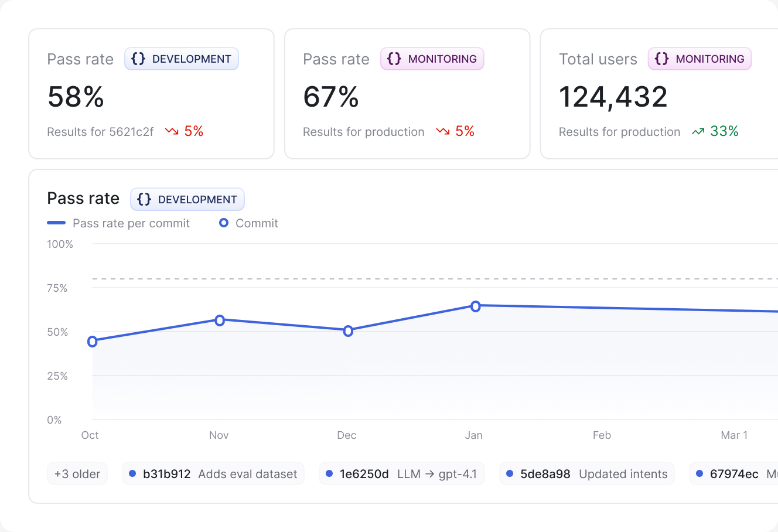
Task: Click the curly braces icon beside 58% card's DEVELOPMENT label
Action: pyautogui.click(x=138, y=59)
